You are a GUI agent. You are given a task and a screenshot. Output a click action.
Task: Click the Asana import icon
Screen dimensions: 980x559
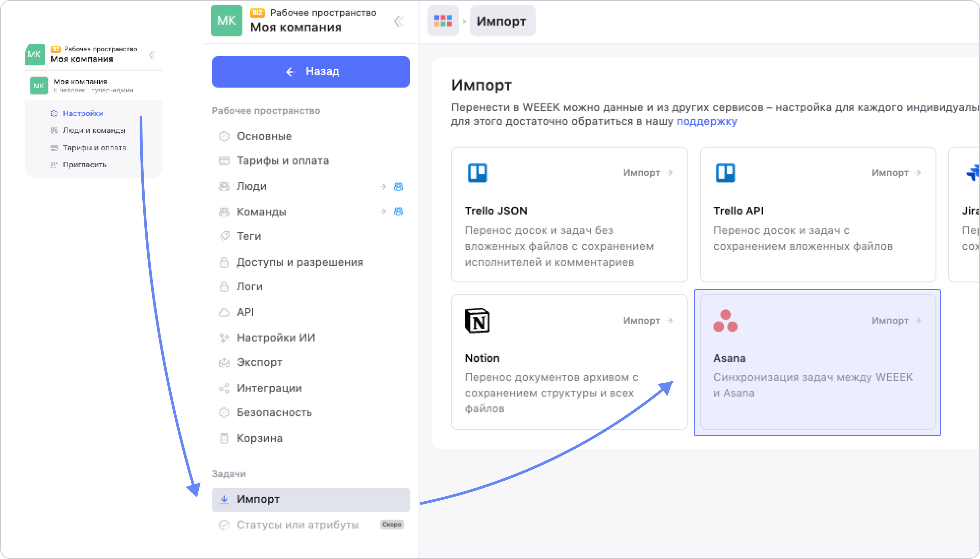tap(725, 321)
